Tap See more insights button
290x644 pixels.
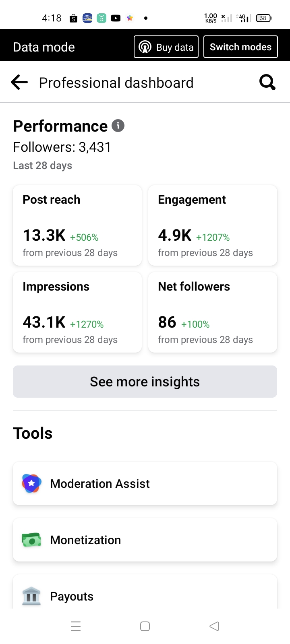pos(145,382)
